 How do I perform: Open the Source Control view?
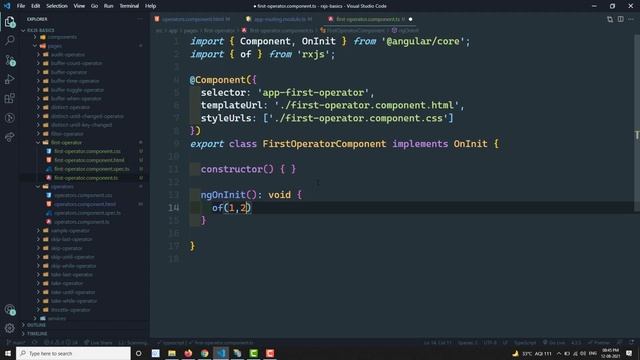point(10,60)
